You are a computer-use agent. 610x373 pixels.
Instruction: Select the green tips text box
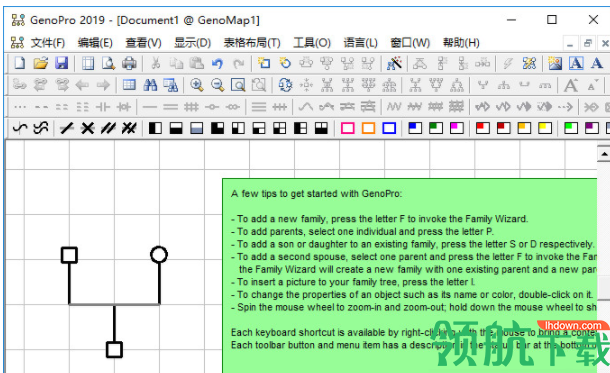pos(410,275)
